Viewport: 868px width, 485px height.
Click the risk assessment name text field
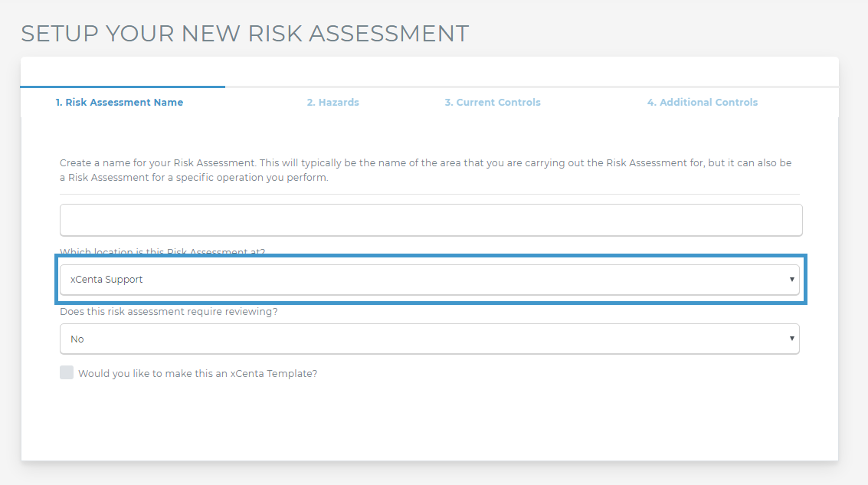[431, 221]
